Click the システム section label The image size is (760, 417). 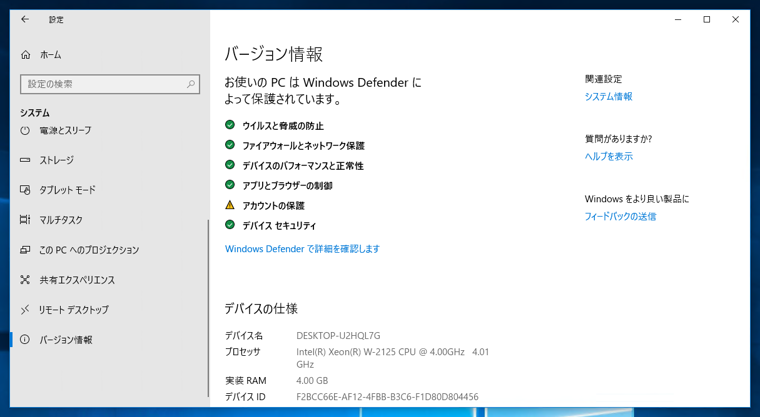[x=35, y=113]
